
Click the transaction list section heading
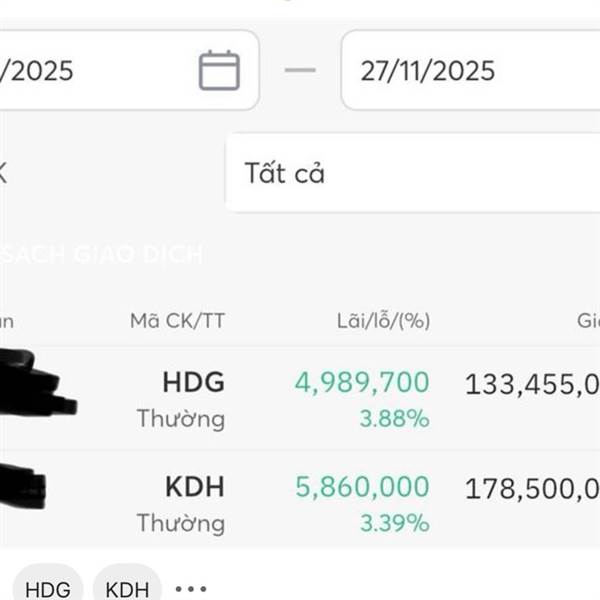tap(100, 254)
